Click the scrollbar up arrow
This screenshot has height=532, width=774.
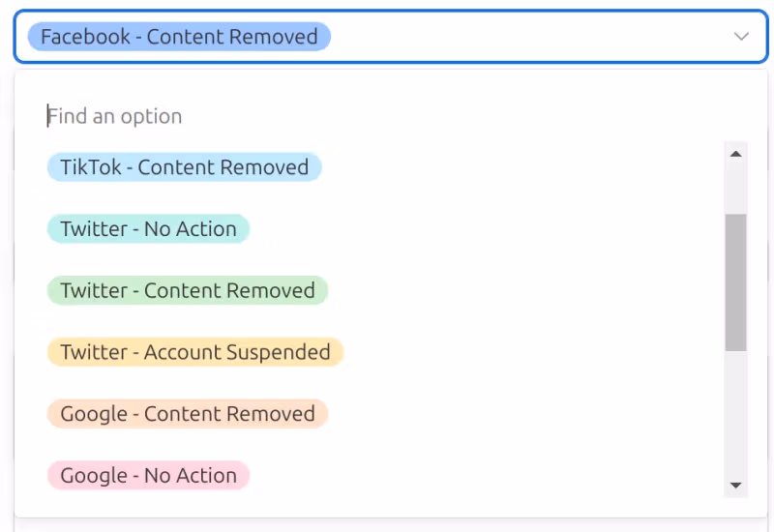click(735, 154)
